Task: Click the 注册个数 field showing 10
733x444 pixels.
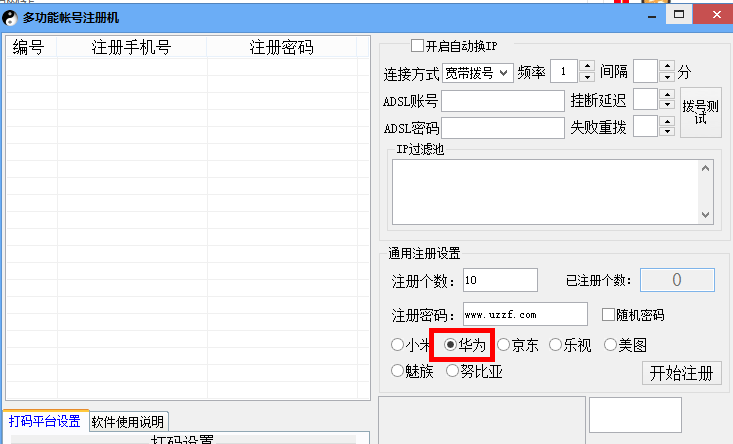Action: click(x=500, y=280)
